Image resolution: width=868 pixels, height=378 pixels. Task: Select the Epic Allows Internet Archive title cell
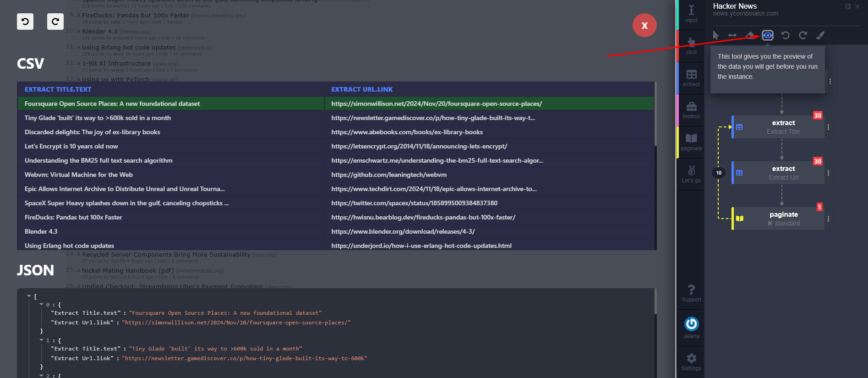[x=171, y=189]
